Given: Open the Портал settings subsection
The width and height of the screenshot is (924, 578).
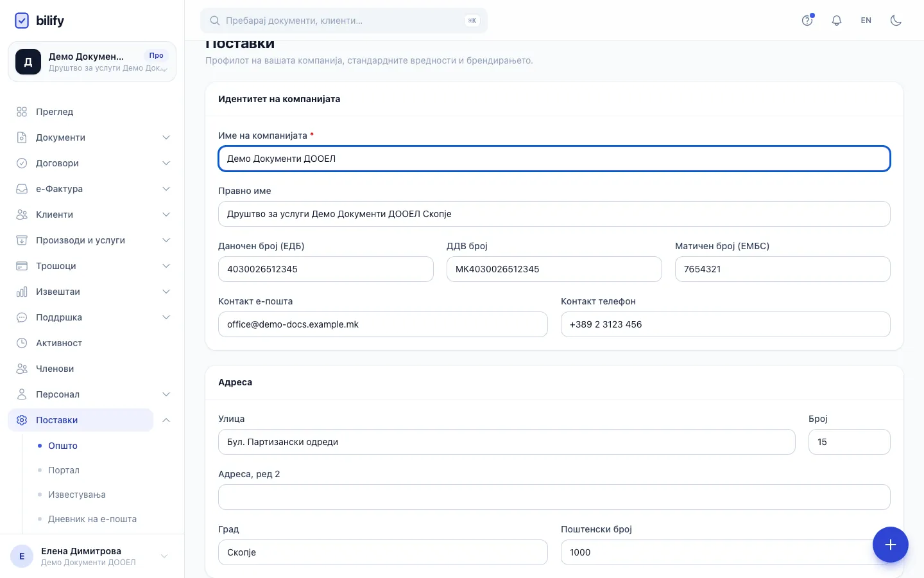Looking at the screenshot, I should 64,470.
